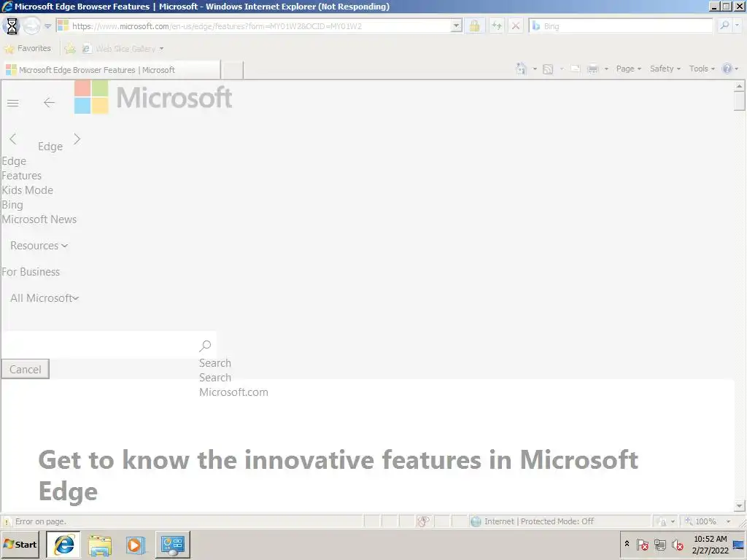Click the volume speaker tray icon

(x=678, y=545)
